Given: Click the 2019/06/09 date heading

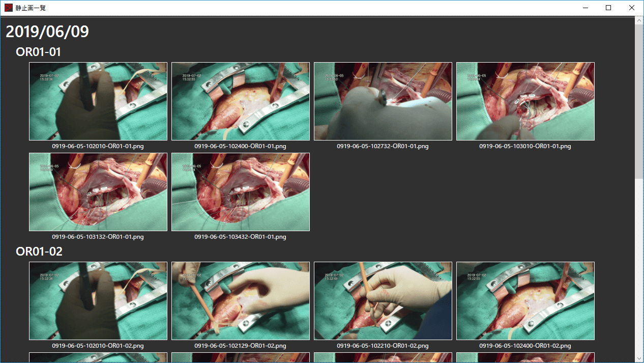Looking at the screenshot, I should click(47, 32).
